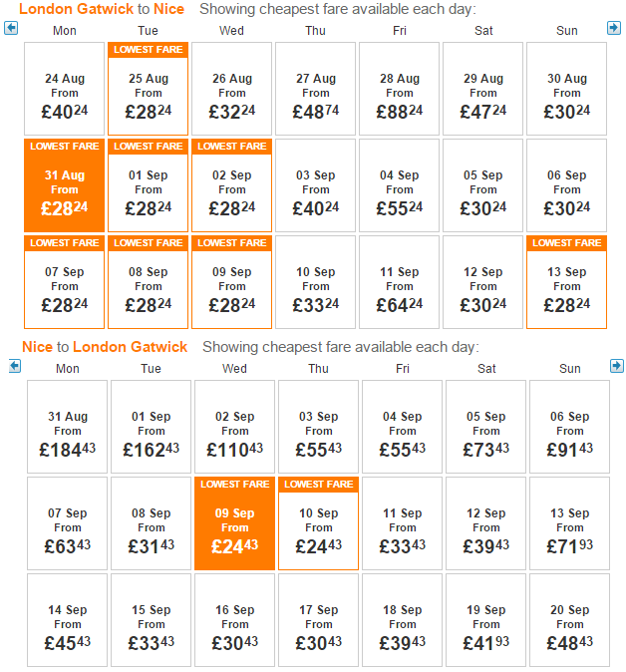Pick outbound 13 Sep lowest fare

point(566,282)
